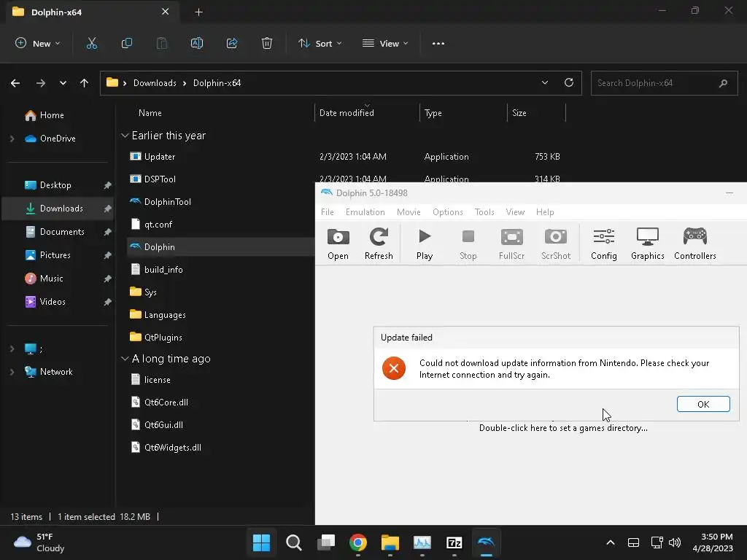Screen dimensions: 747x560
Task: Open a new Explorer tab with plus
Action: [199, 12]
